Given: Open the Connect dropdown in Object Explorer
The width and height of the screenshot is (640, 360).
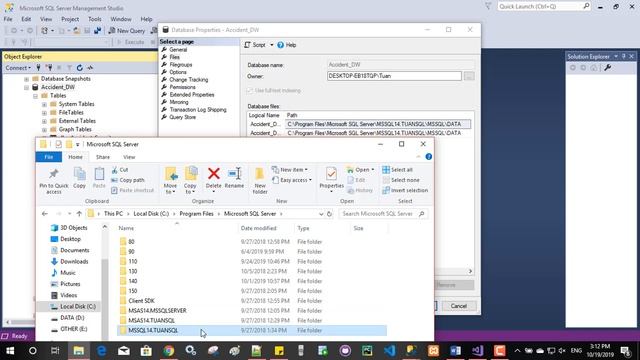Looking at the screenshot, I should pyautogui.click(x=18, y=68).
